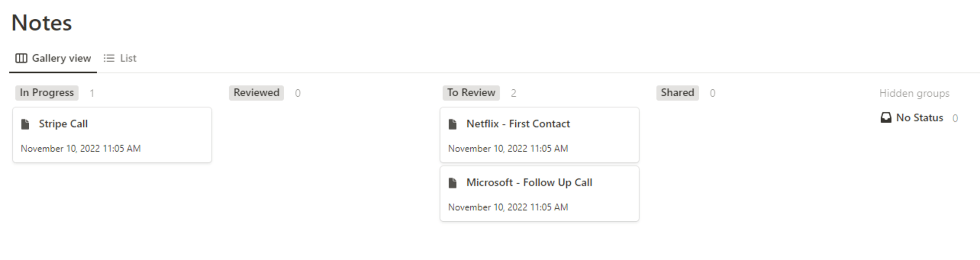Image resolution: width=980 pixels, height=260 pixels.
Task: Click the No Status inbox icon
Action: point(886,118)
